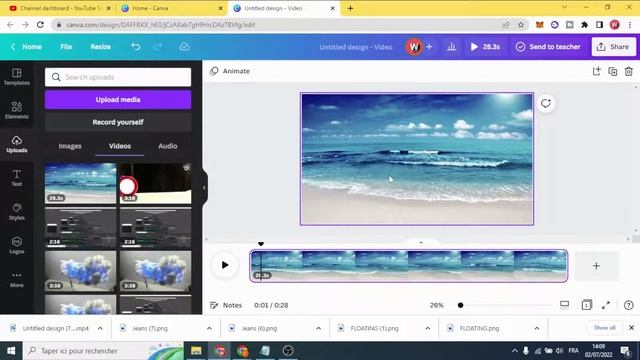The height and width of the screenshot is (360, 640).
Task: Enter fullscreen with the expand arrows icon
Action: [606, 305]
